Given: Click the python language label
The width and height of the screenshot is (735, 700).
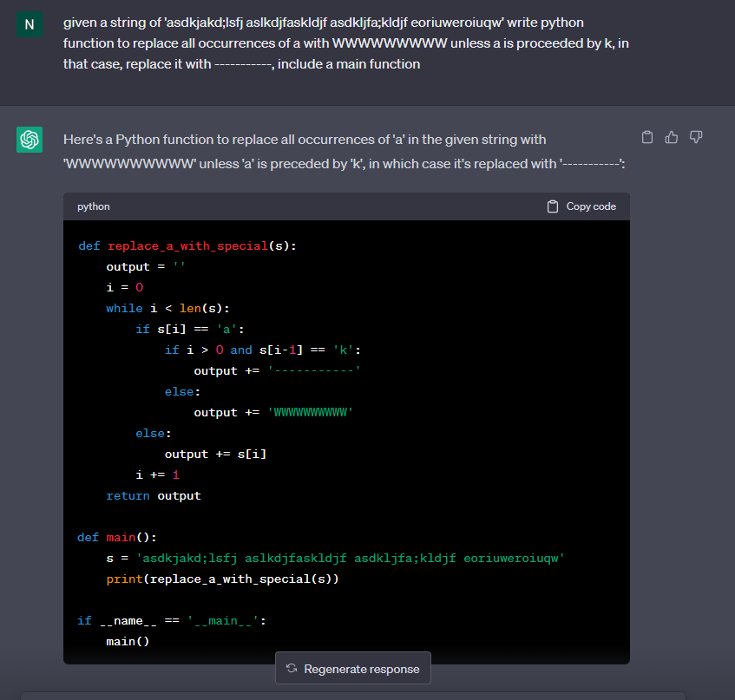Looking at the screenshot, I should pyautogui.click(x=93, y=206).
